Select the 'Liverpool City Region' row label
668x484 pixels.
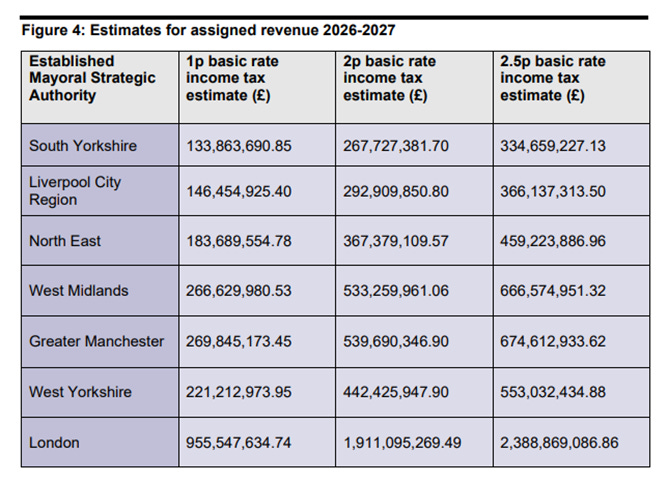75,191
